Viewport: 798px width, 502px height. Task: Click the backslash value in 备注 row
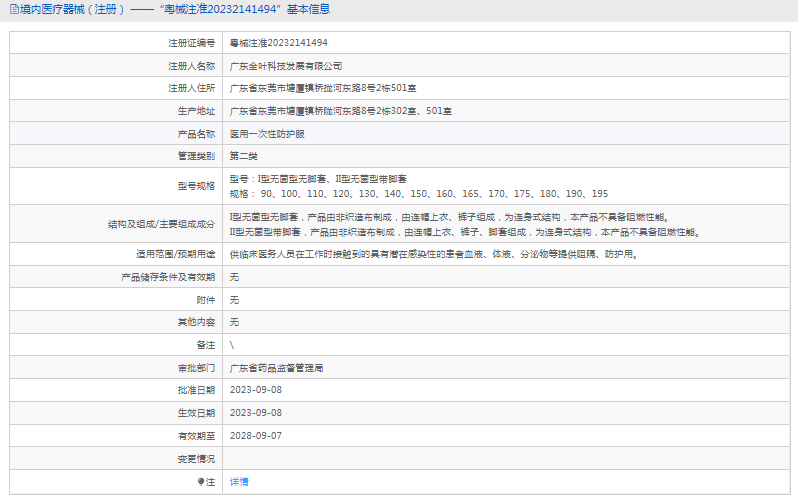(x=232, y=345)
